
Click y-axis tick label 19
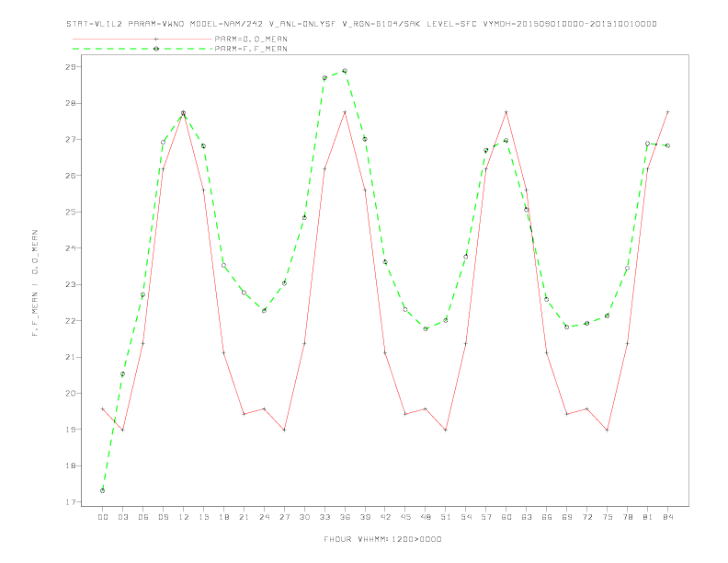pos(71,430)
